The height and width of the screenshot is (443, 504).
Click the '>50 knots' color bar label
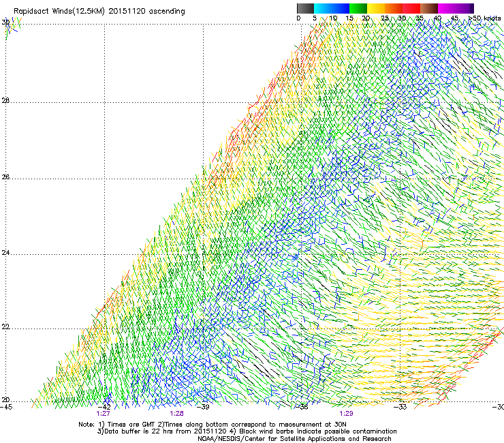(x=484, y=18)
